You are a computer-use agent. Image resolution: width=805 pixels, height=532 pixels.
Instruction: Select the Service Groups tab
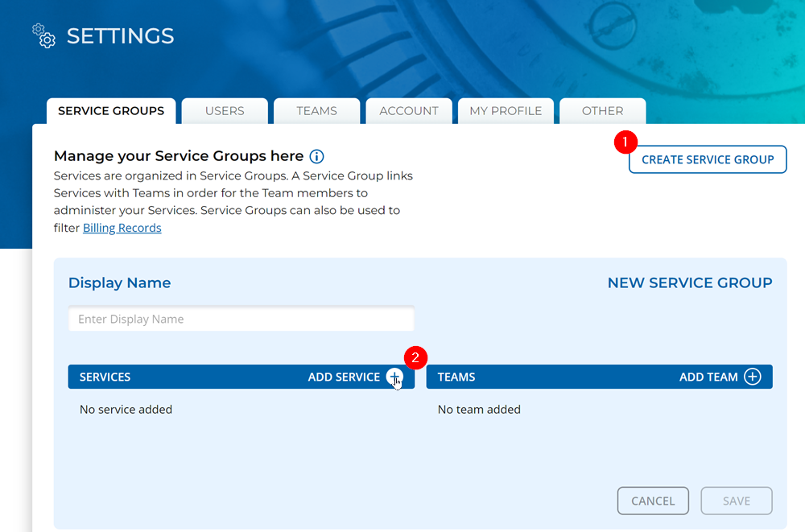111,111
